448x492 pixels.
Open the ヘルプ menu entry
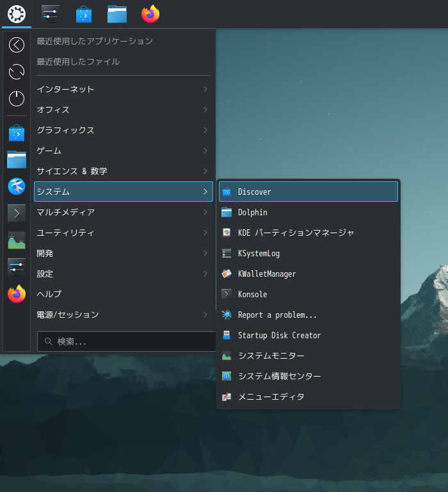pos(124,294)
